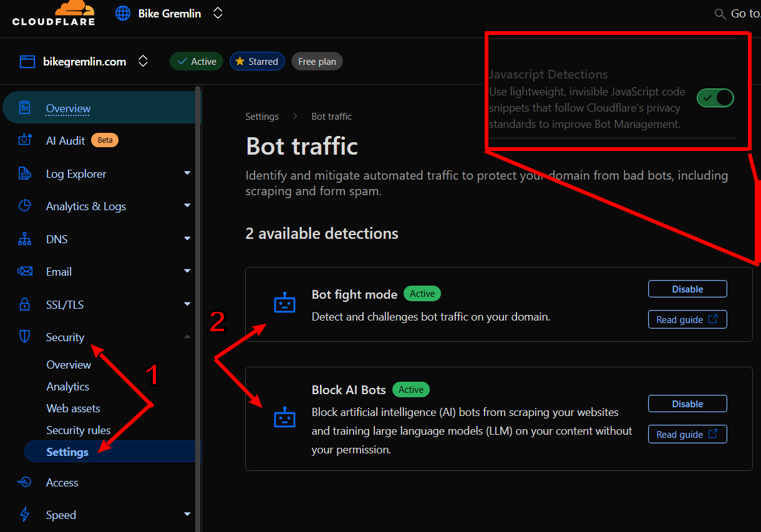Click the DNS network icon

pyautogui.click(x=24, y=239)
